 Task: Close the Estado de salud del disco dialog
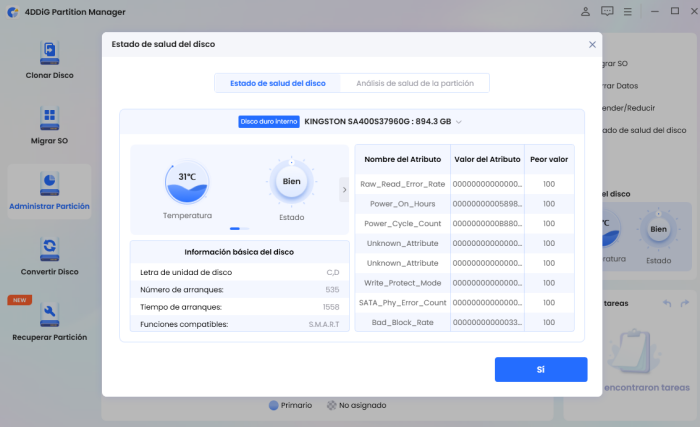[x=592, y=45]
